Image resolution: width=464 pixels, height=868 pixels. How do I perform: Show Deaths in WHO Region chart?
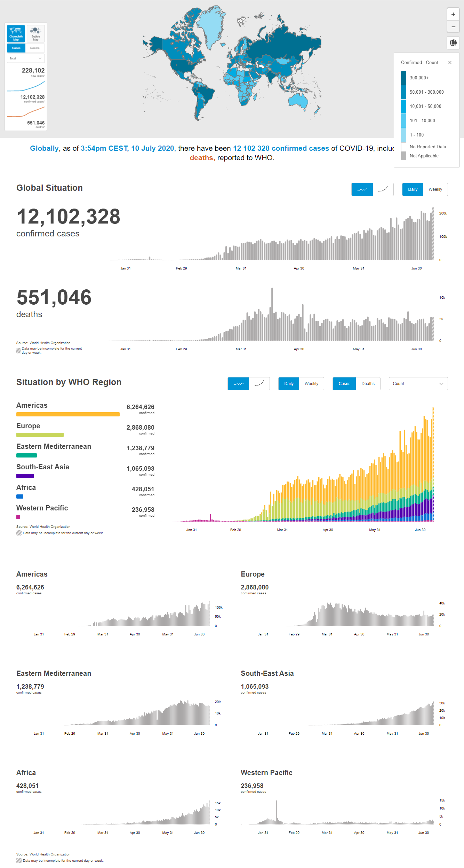click(368, 384)
